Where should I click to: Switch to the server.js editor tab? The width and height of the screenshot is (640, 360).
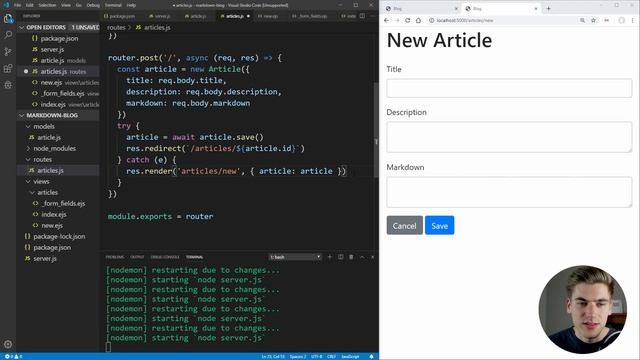pyautogui.click(x=160, y=16)
